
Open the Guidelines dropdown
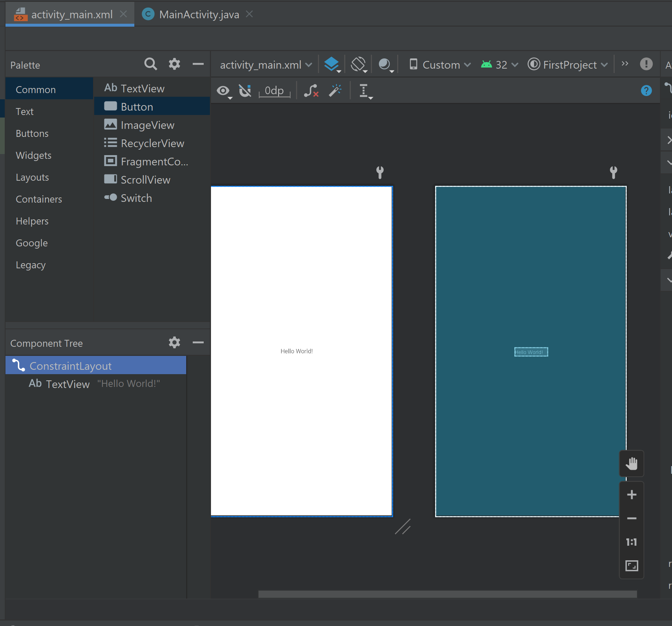pos(365,91)
